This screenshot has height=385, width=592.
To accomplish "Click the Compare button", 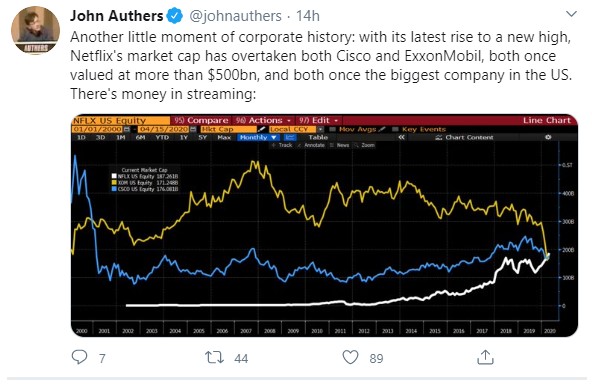I will click(201, 120).
